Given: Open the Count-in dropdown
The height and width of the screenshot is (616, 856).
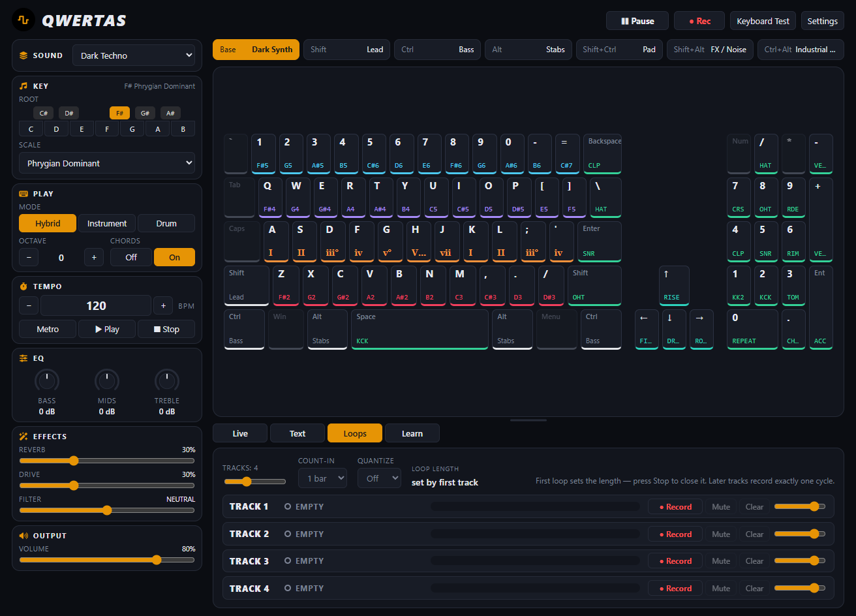Looking at the screenshot, I should pos(322,478).
